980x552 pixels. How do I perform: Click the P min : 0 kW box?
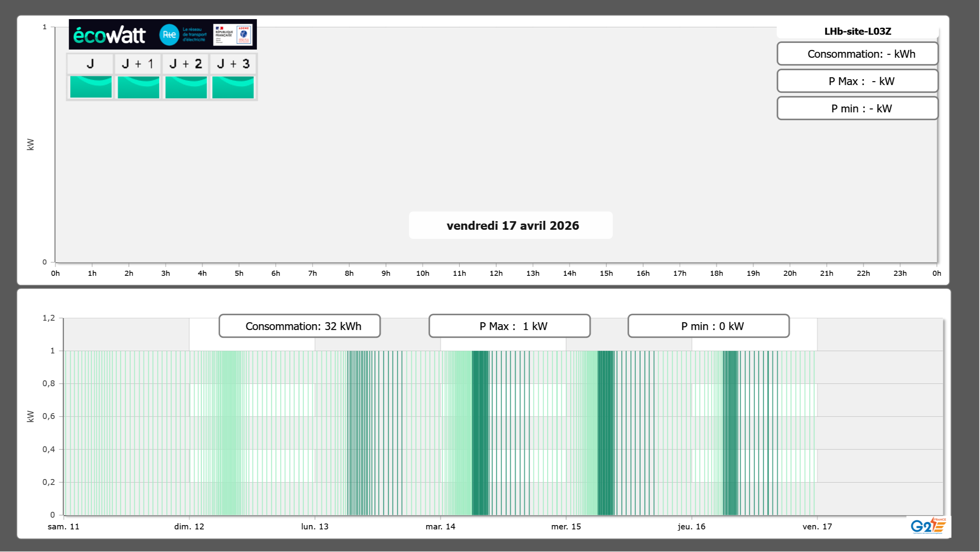pyautogui.click(x=708, y=326)
